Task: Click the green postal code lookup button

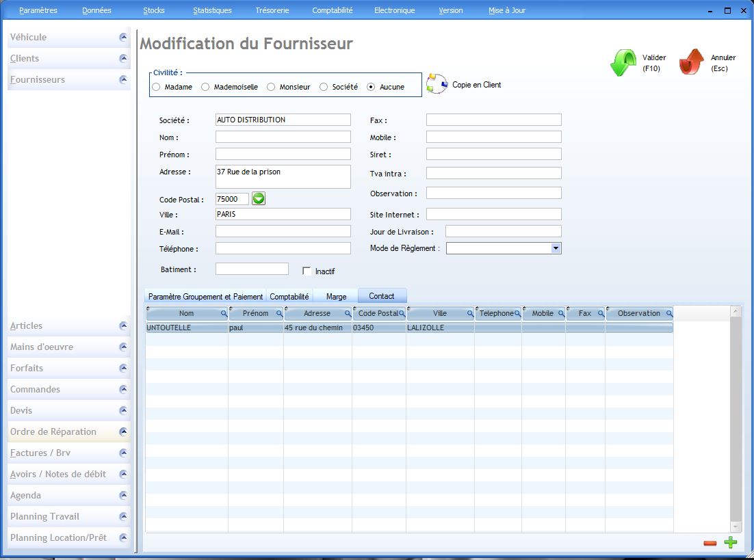Action: [x=259, y=198]
